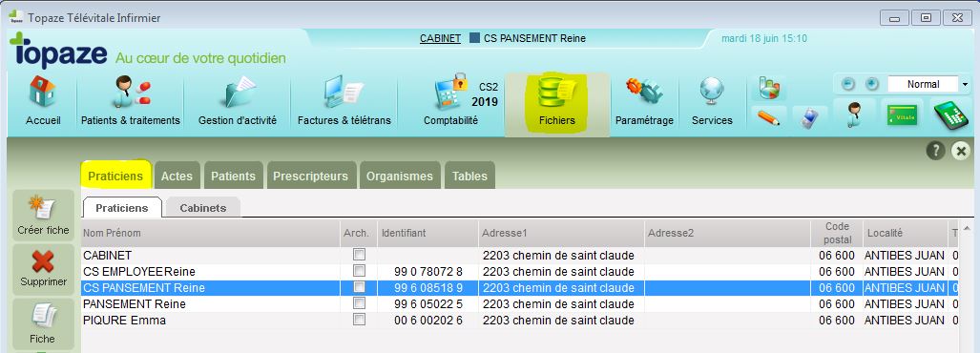Open Gestion d'activité module

tap(237, 100)
